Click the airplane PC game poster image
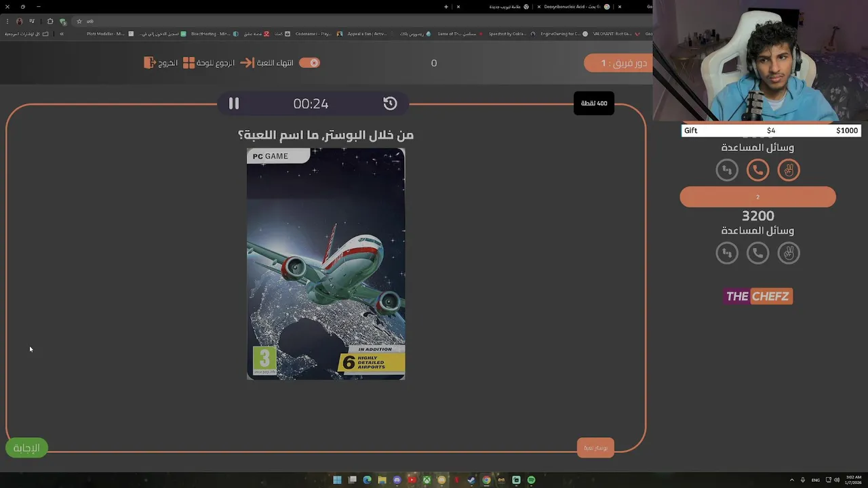 326,264
